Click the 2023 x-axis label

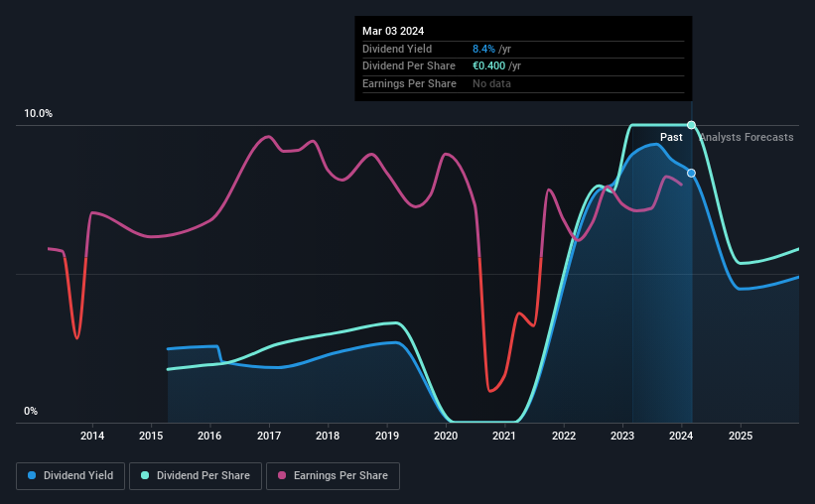coord(622,436)
